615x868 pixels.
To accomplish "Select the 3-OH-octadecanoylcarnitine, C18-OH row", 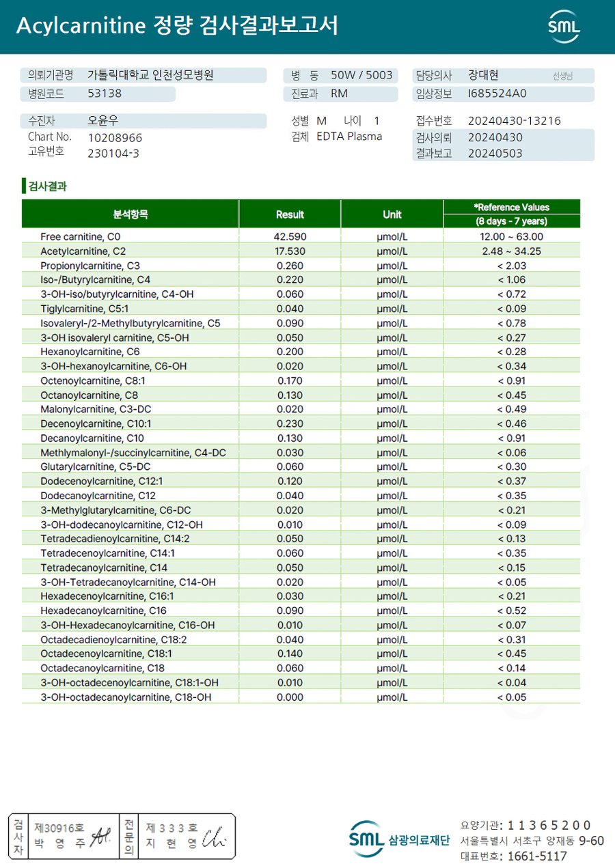I will pyautogui.click(x=301, y=697).
